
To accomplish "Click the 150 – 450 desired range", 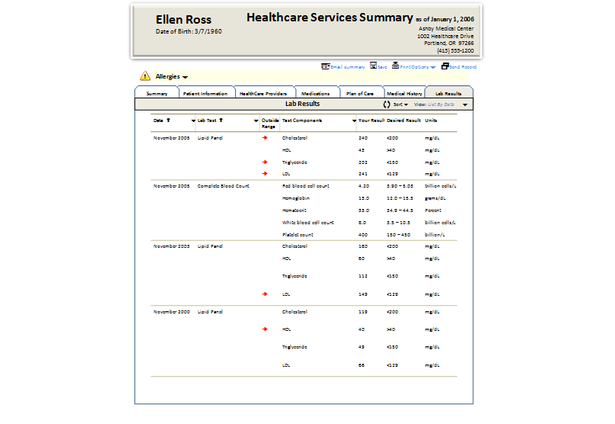I will (398, 235).
